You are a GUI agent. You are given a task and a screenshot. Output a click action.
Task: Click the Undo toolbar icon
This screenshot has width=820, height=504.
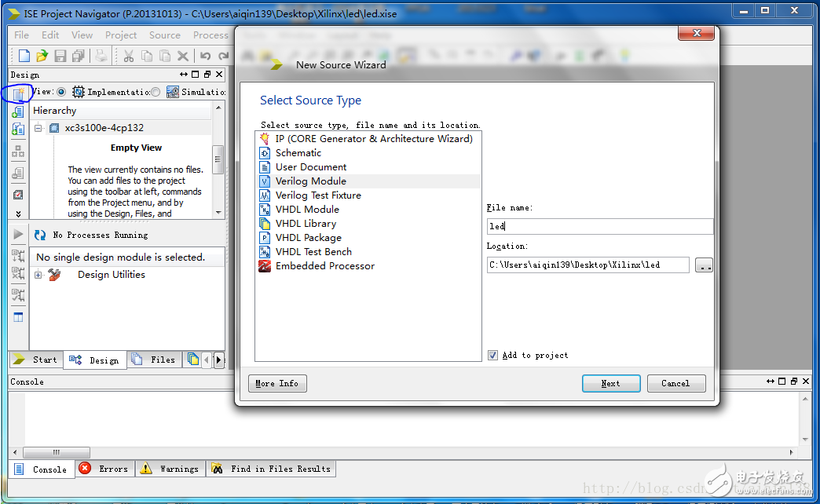pyautogui.click(x=205, y=55)
